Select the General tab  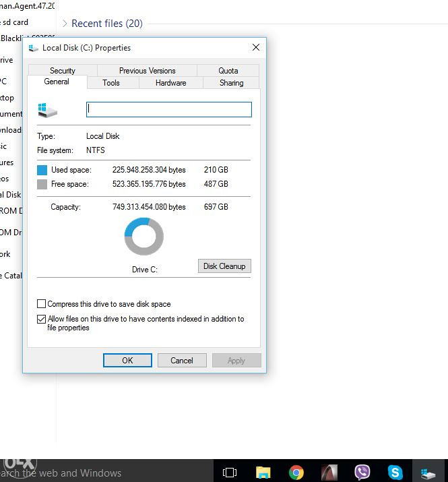[x=57, y=82]
